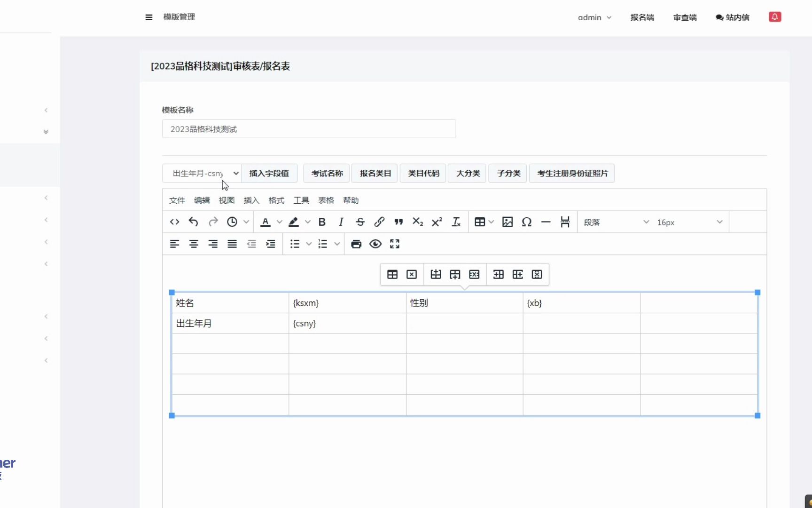
Task: Insert a special character with the omega icon
Action: click(x=527, y=222)
